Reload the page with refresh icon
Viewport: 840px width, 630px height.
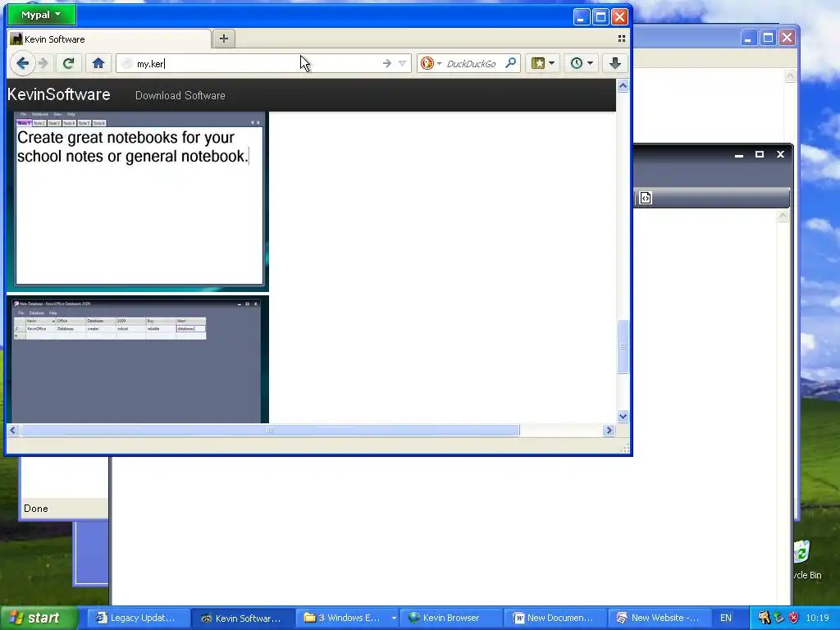[68, 63]
